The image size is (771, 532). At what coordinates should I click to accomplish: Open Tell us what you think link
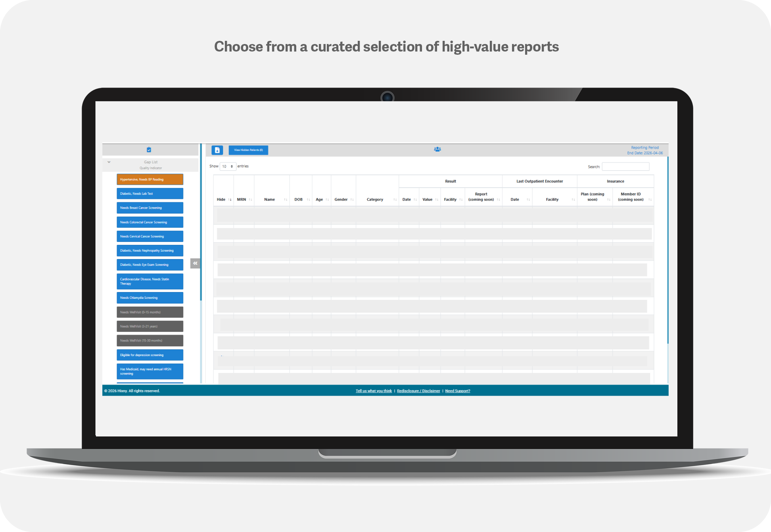(x=374, y=391)
